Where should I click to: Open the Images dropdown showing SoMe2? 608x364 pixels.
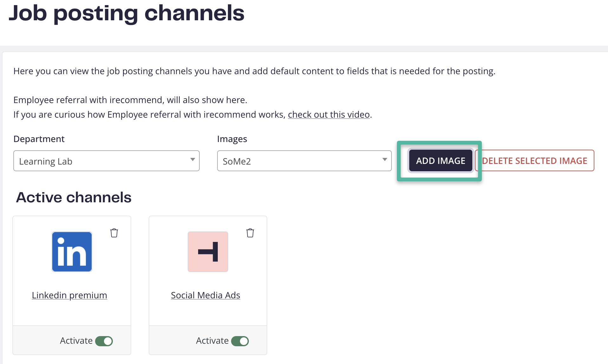pos(304,161)
